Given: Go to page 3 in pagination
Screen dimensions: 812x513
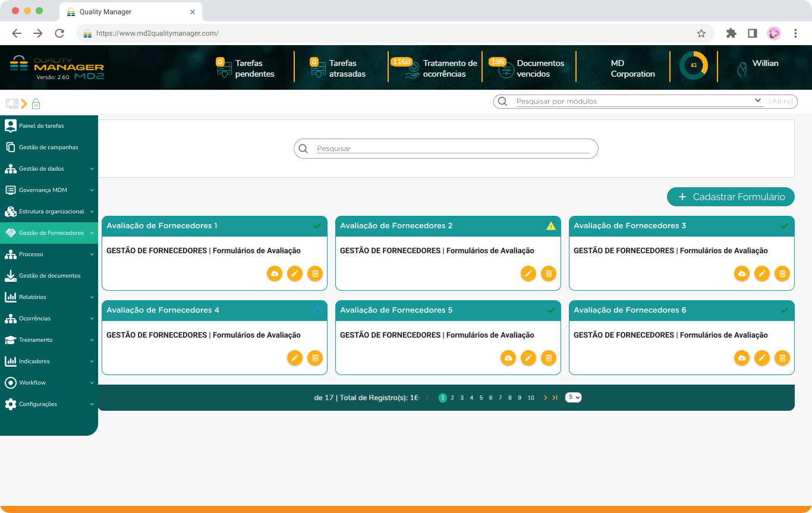Looking at the screenshot, I should pos(462,398).
